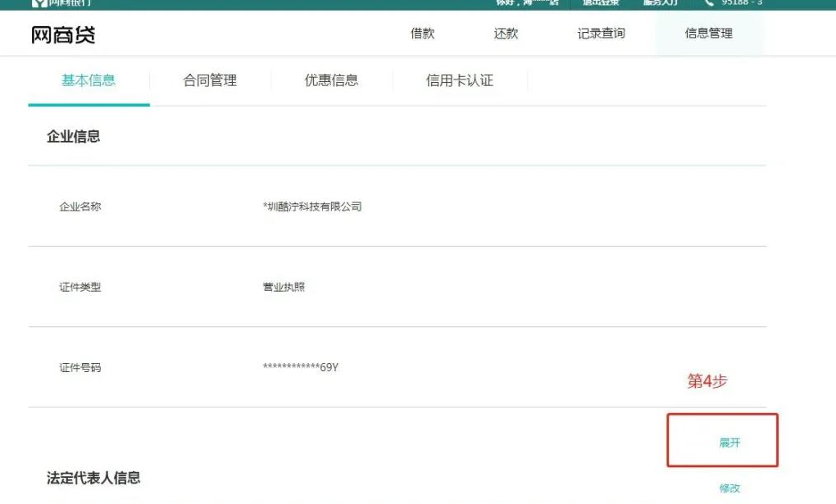
Task: Select the 营业执照 value
Action: [284, 287]
